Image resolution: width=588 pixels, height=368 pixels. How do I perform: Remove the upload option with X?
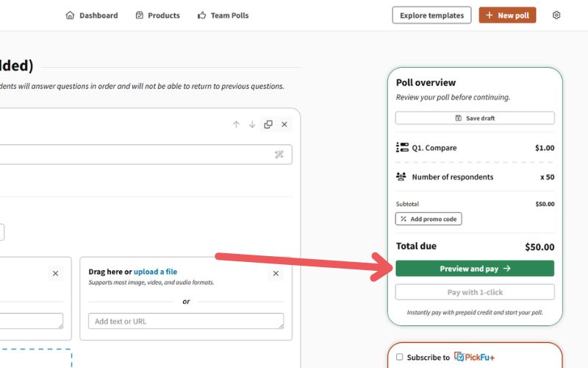[276, 273]
